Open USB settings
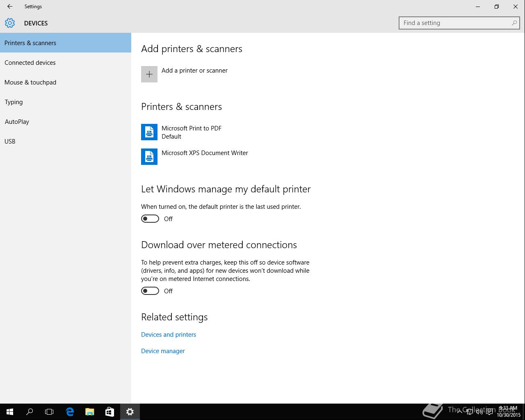 click(66, 141)
